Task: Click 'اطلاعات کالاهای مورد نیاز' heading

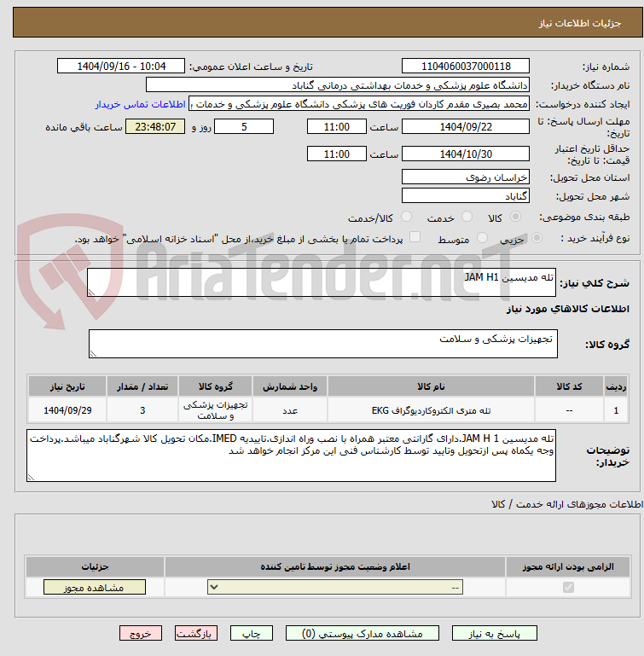Action: click(x=568, y=309)
